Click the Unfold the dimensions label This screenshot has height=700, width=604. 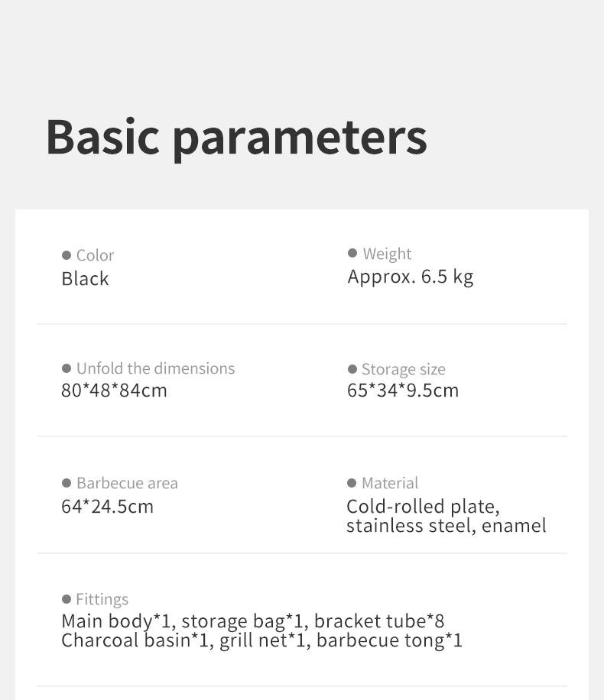155,368
